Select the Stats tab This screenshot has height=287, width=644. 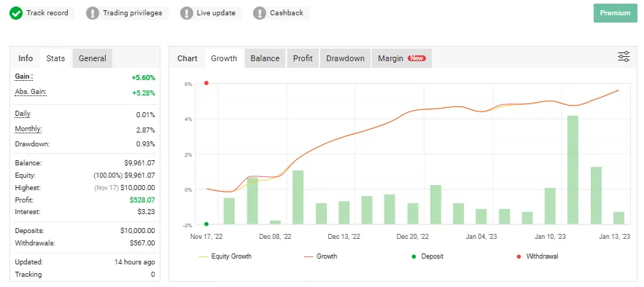point(55,58)
